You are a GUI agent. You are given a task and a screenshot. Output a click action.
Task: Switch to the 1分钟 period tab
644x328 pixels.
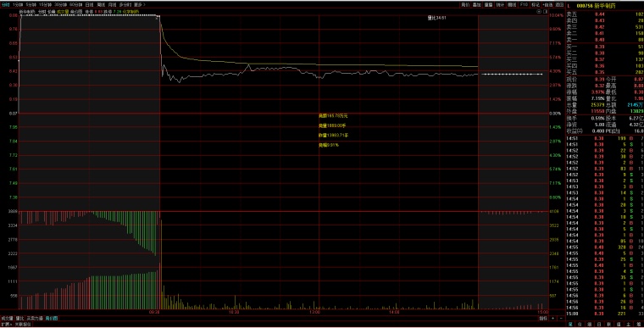click(18, 4)
